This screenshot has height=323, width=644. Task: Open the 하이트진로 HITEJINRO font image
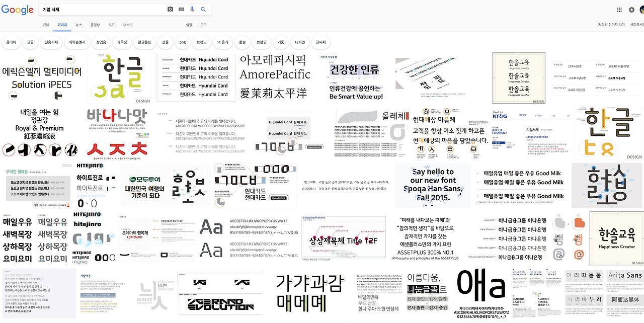96,185
